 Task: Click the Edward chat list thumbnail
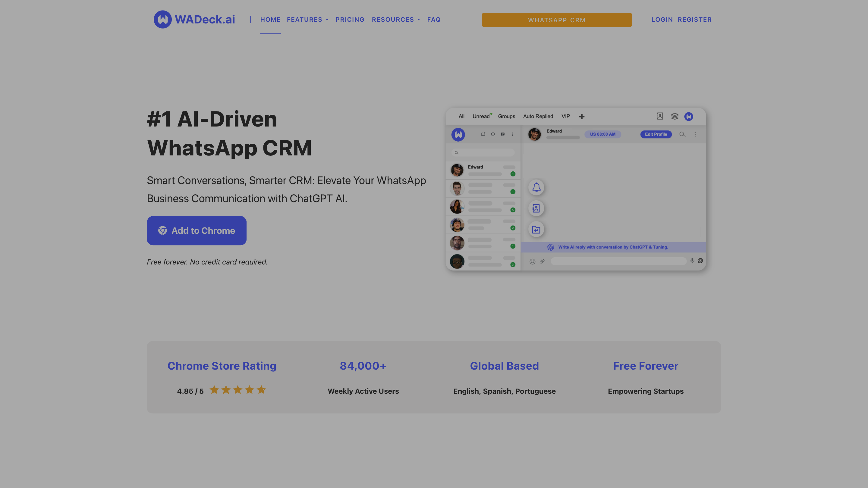click(x=457, y=170)
